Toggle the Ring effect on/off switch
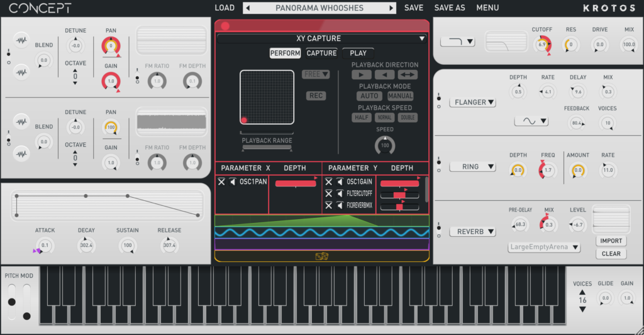The width and height of the screenshot is (644, 335). [x=439, y=167]
